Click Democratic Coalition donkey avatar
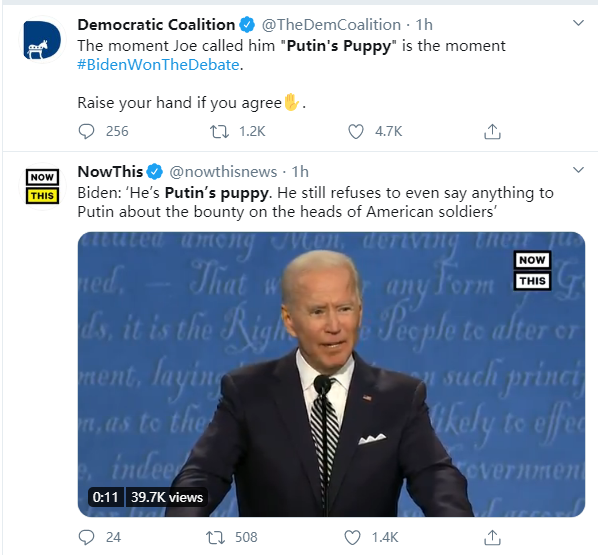 point(42,40)
